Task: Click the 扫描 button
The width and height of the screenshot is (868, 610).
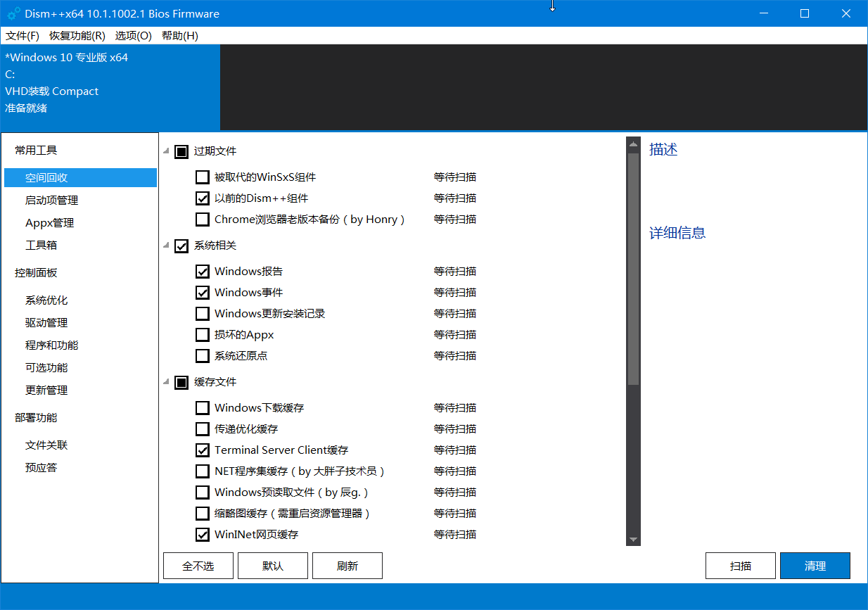Action: [x=741, y=566]
